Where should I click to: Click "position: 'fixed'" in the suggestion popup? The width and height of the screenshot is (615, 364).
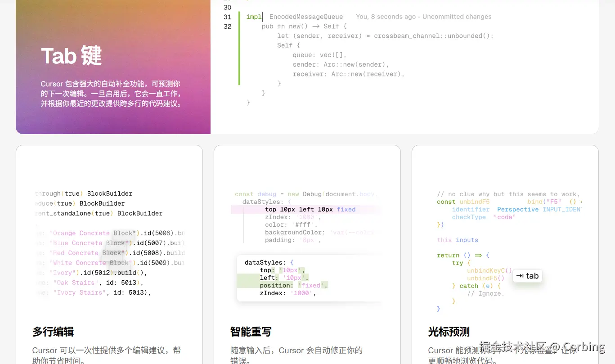(294, 285)
